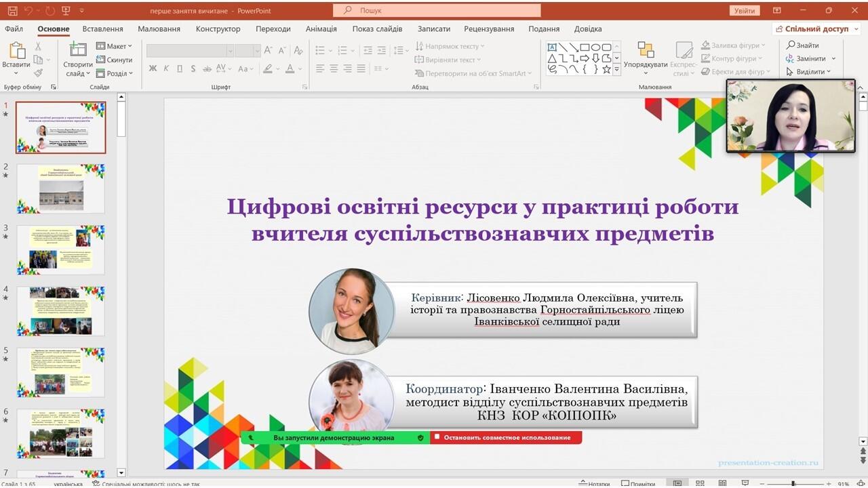Open the font name combo box

(x=191, y=51)
